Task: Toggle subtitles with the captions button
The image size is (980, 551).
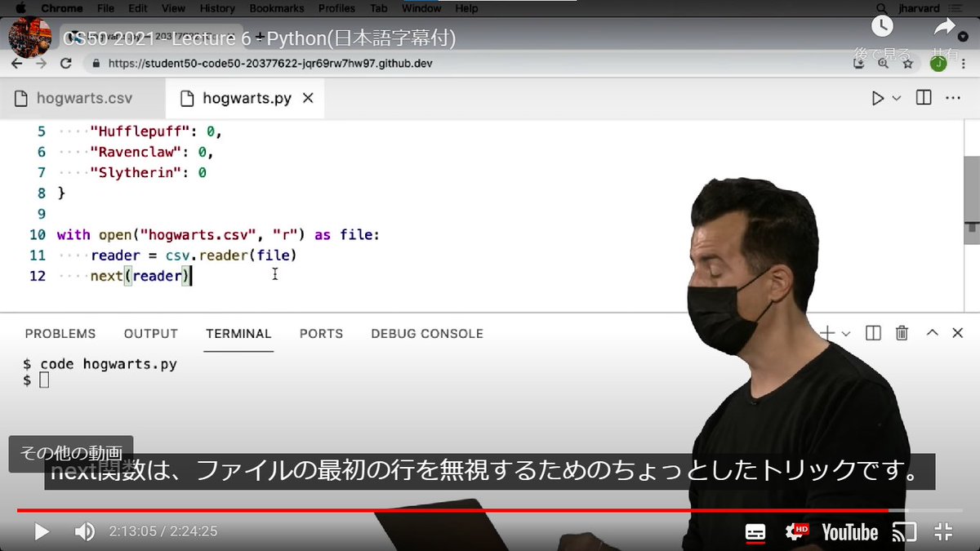Action: click(755, 532)
